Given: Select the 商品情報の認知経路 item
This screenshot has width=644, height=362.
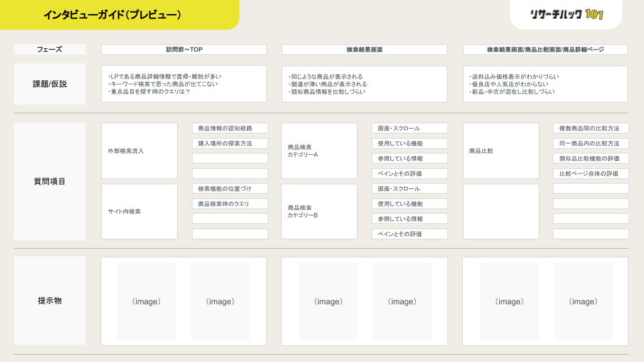Looking at the screenshot, I should [x=230, y=128].
